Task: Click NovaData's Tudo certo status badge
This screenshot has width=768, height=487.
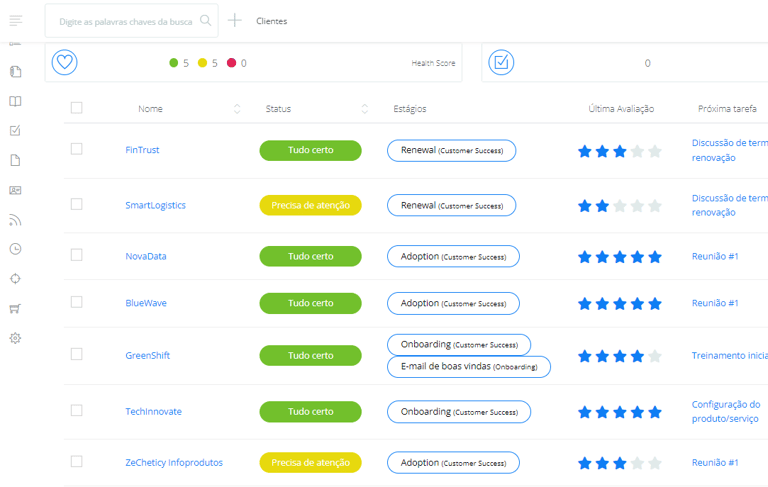Action: pos(311,256)
